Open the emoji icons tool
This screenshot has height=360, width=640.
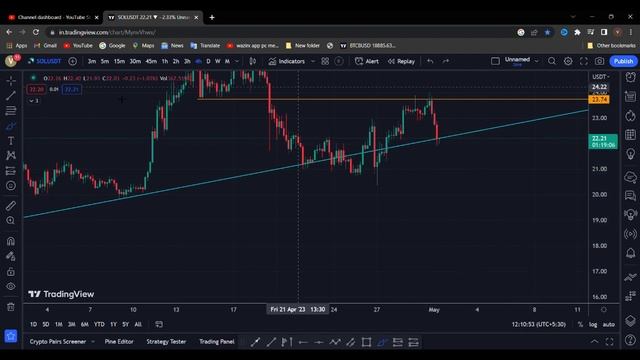coord(11,186)
